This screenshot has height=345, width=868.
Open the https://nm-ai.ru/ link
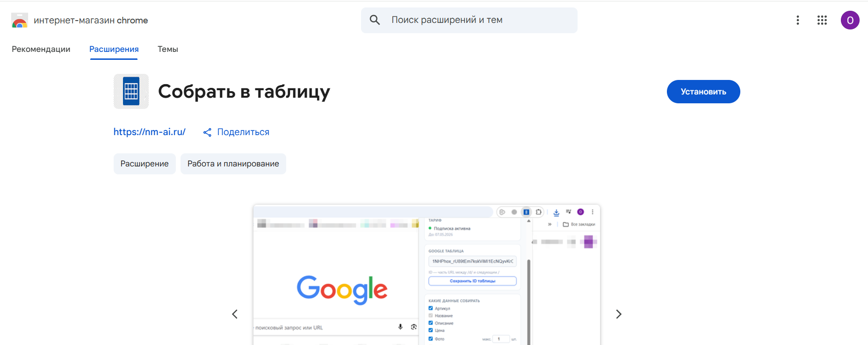(149, 132)
